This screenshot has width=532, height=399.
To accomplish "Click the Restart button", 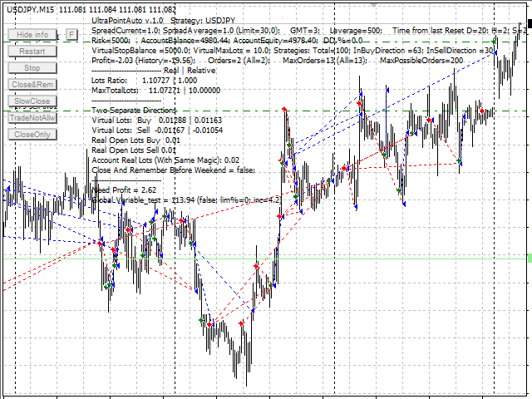I will coord(32,52).
